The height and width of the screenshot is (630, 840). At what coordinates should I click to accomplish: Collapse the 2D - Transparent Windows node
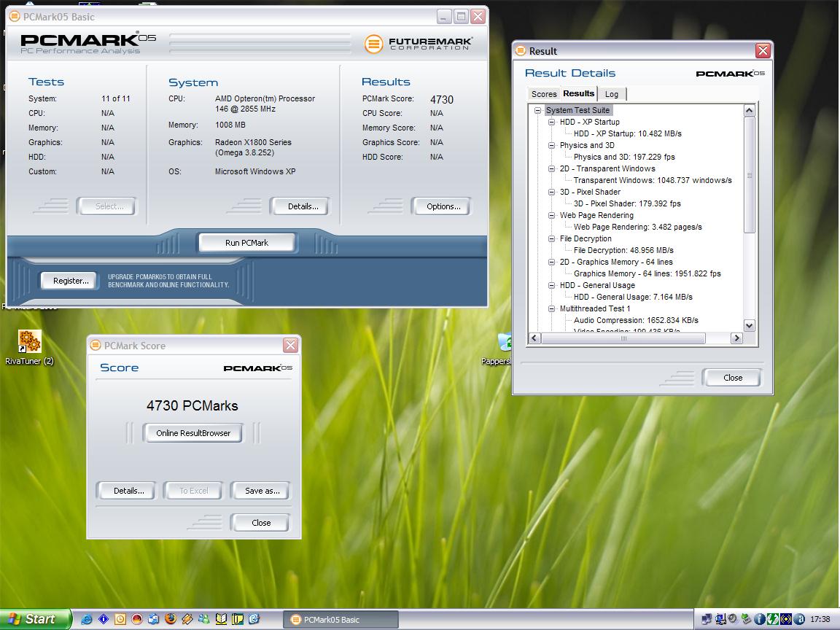click(x=551, y=168)
